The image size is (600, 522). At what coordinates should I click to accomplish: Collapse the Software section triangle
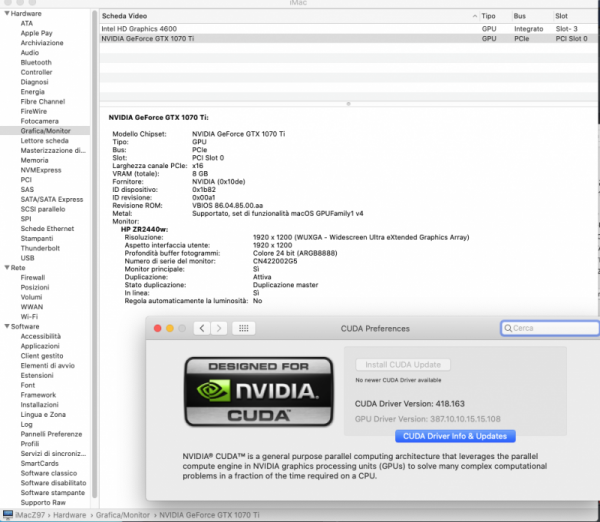(7, 326)
